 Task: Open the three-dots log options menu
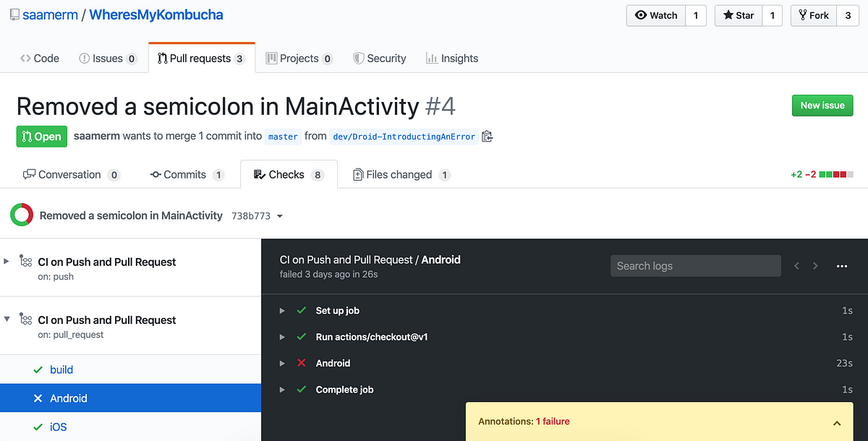[841, 266]
